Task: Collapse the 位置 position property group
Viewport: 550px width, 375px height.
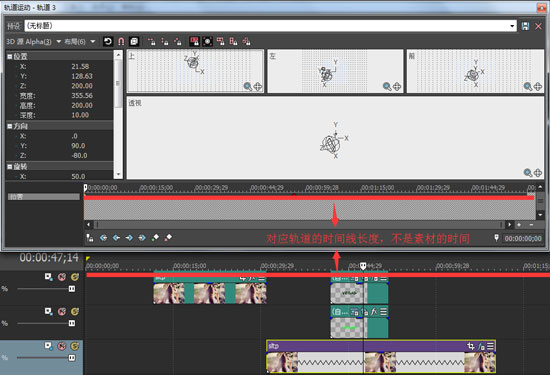Action: (x=10, y=56)
